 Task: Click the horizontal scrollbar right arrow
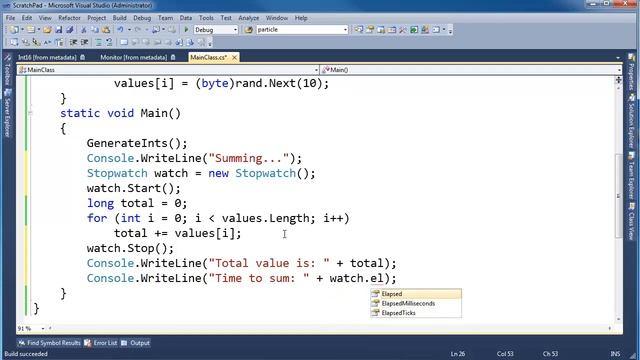click(609, 328)
